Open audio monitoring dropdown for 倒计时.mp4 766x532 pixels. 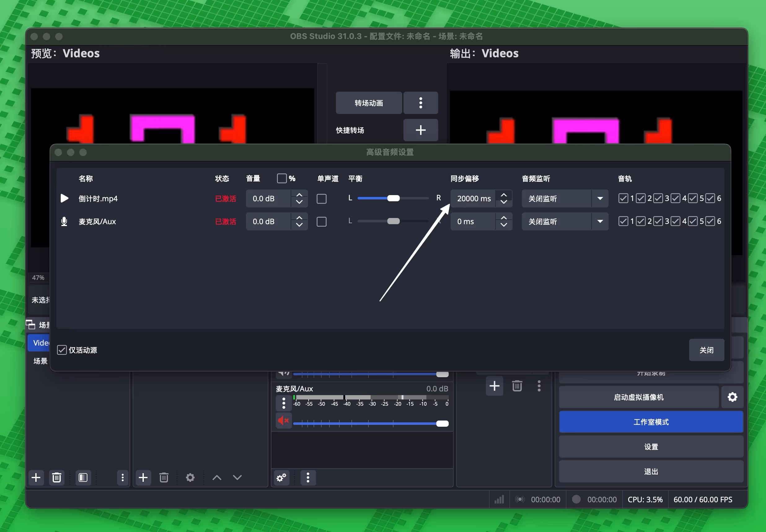tap(565, 199)
